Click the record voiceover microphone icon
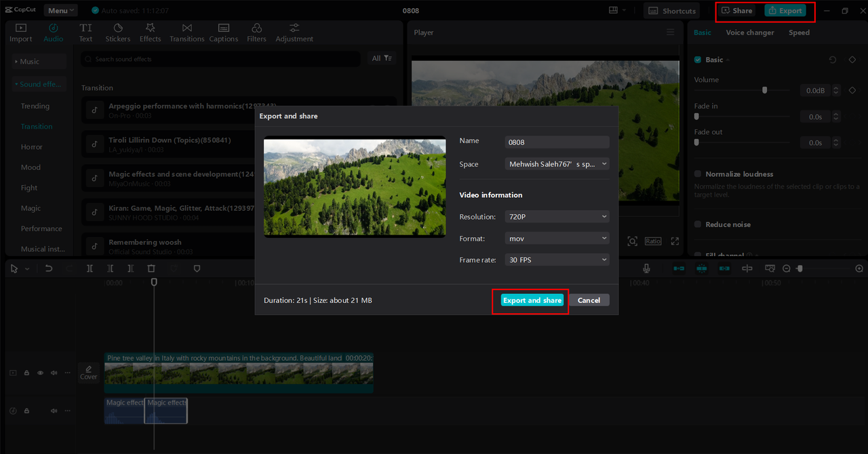Image resolution: width=868 pixels, height=454 pixels. tap(647, 268)
